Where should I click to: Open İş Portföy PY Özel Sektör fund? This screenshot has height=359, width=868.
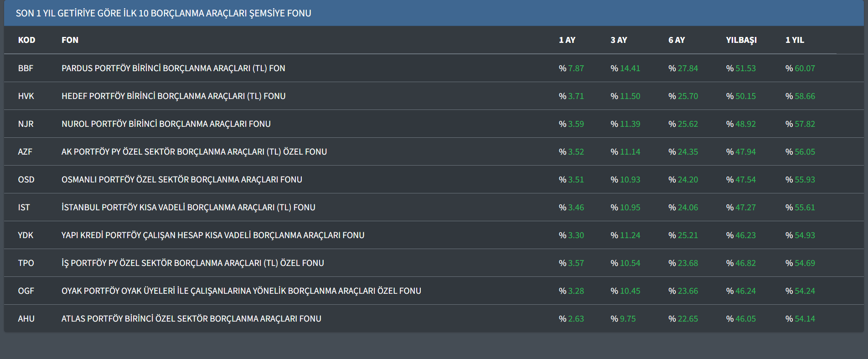192,263
